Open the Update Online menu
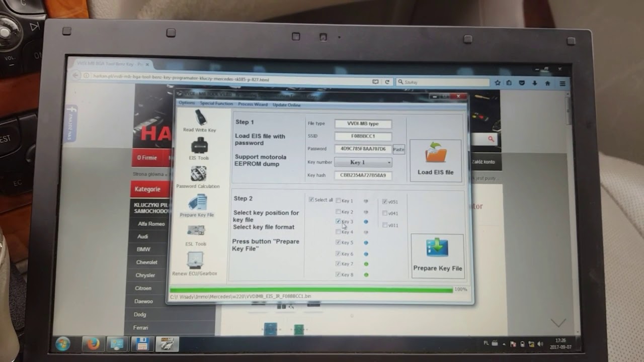 point(286,105)
